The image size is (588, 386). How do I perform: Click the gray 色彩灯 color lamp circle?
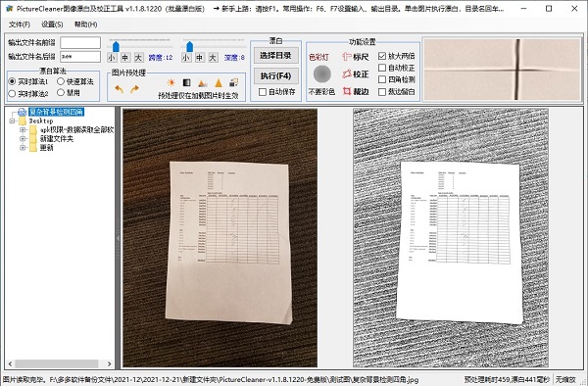(322, 73)
